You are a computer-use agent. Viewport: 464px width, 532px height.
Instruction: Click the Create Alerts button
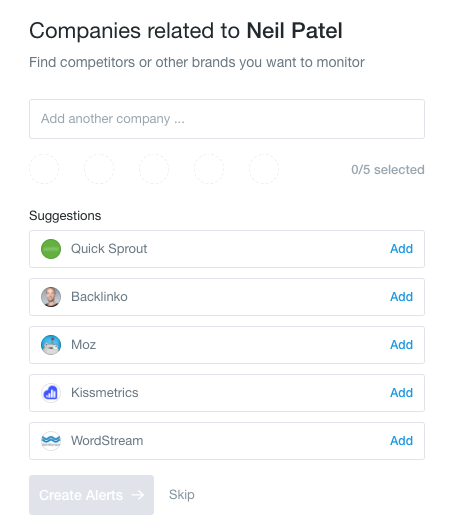(x=91, y=495)
